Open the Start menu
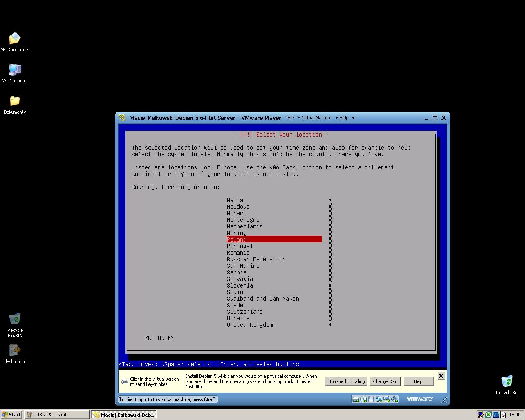 pyautogui.click(x=11, y=415)
